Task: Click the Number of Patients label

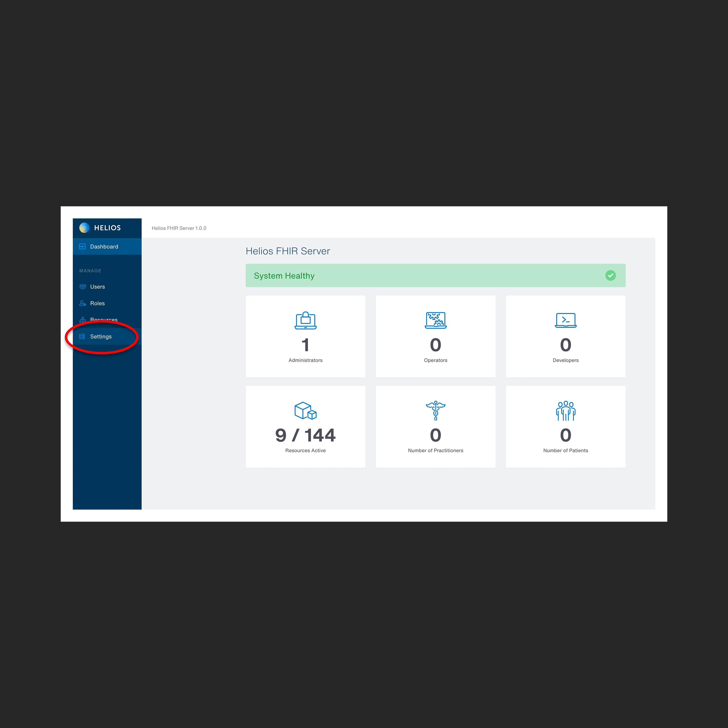Action: [566, 451]
